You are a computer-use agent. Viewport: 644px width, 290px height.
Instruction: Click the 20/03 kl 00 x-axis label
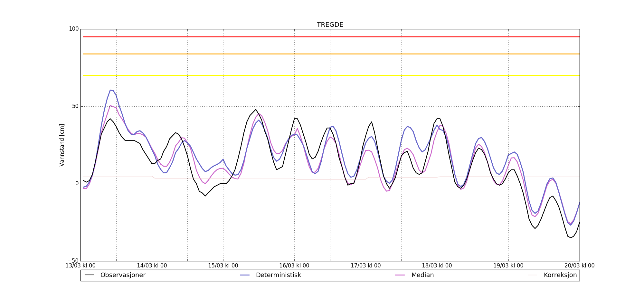(579, 266)
